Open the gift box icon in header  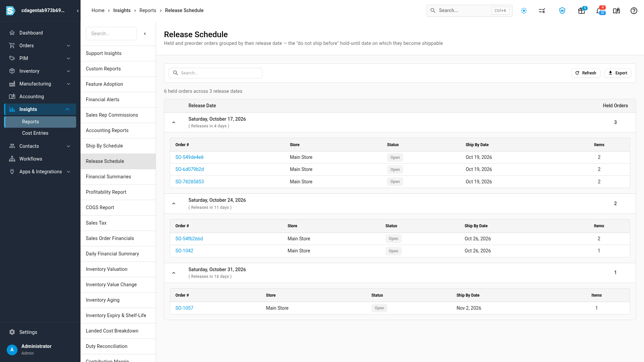[x=581, y=11]
